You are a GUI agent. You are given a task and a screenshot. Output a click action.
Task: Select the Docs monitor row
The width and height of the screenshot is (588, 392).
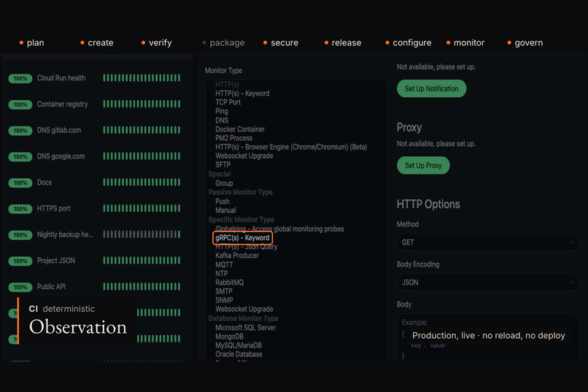(95, 182)
